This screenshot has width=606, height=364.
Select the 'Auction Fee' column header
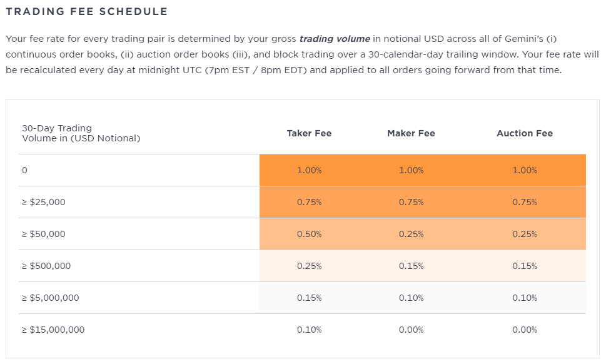525,133
